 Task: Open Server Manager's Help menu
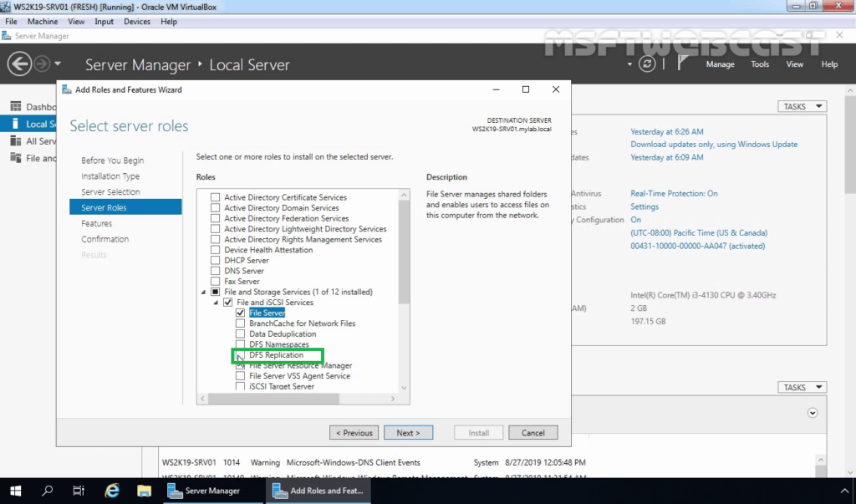point(829,64)
